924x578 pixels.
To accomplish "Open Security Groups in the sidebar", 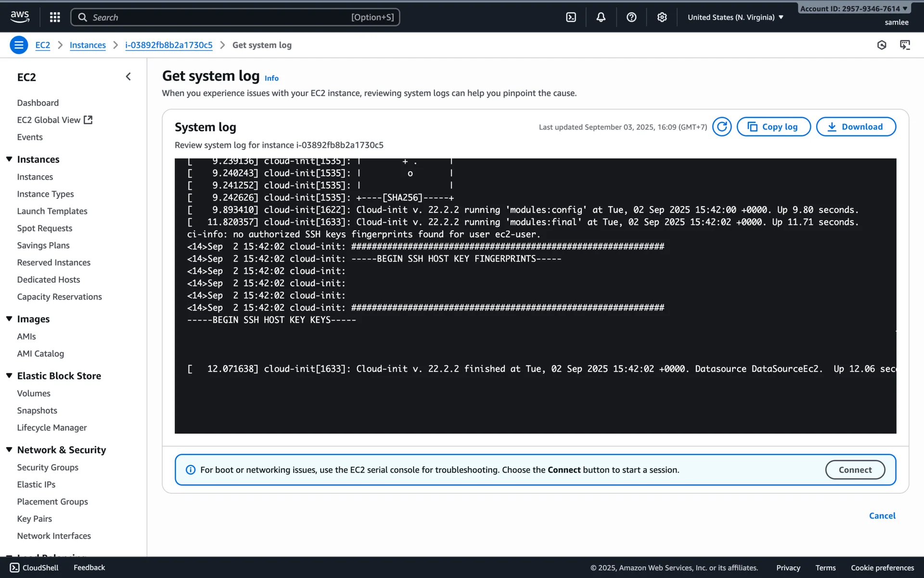I will (48, 467).
